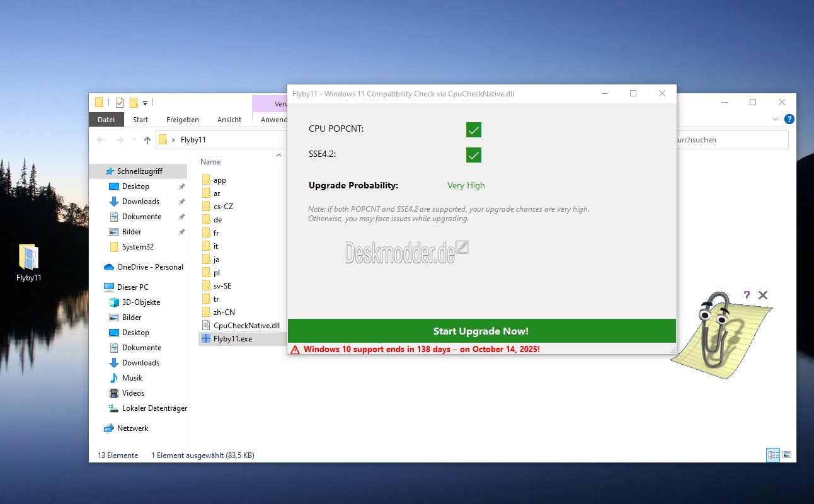Click the Explorer forward arrow
The width and height of the screenshot is (814, 504).
pos(120,140)
